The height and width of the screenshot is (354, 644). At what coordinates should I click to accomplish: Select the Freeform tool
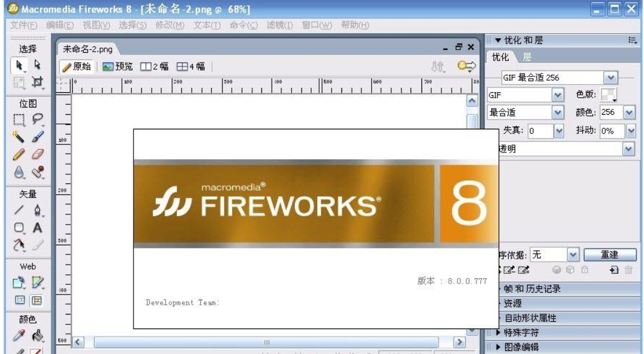pos(19,245)
